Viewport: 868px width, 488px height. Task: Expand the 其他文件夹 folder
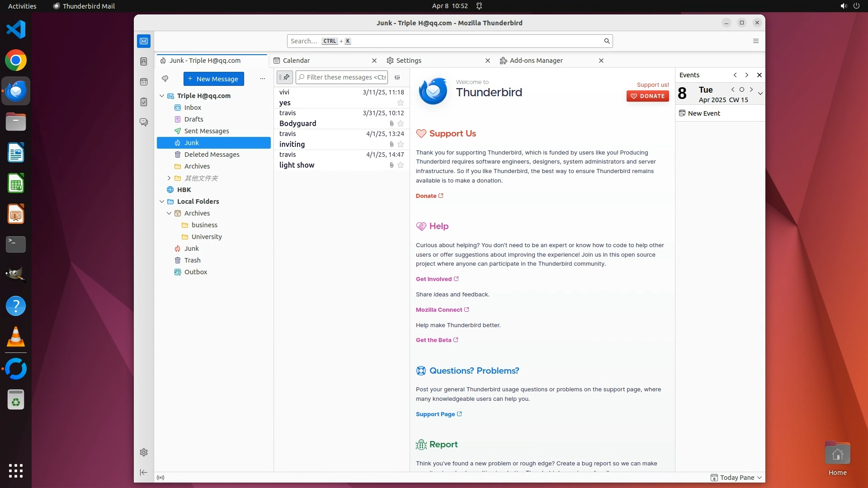click(169, 178)
